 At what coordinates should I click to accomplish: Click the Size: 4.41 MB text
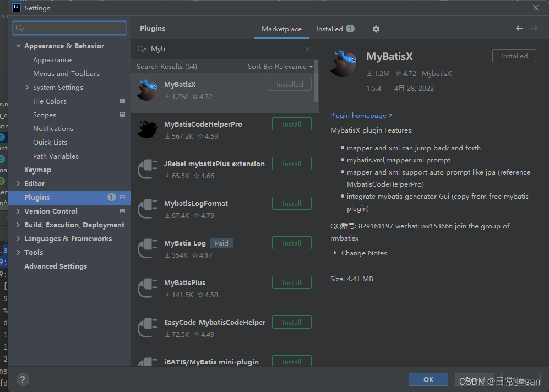click(x=351, y=279)
